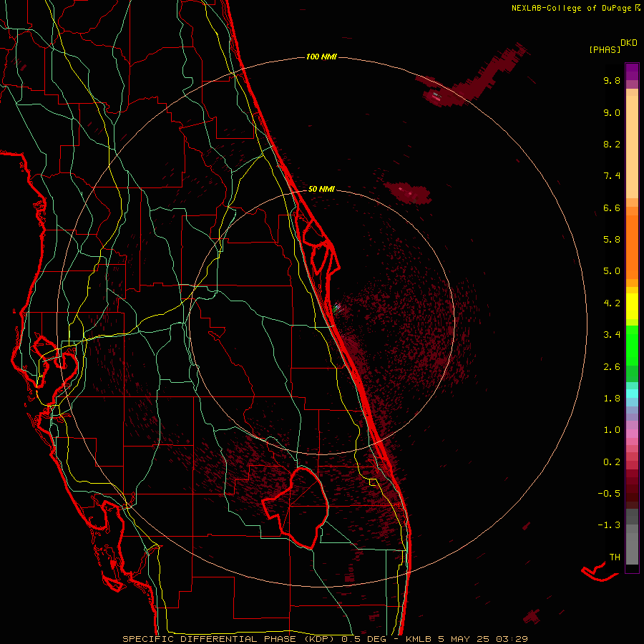
Task: Click the 6.6 legend value
Action: 612,208
